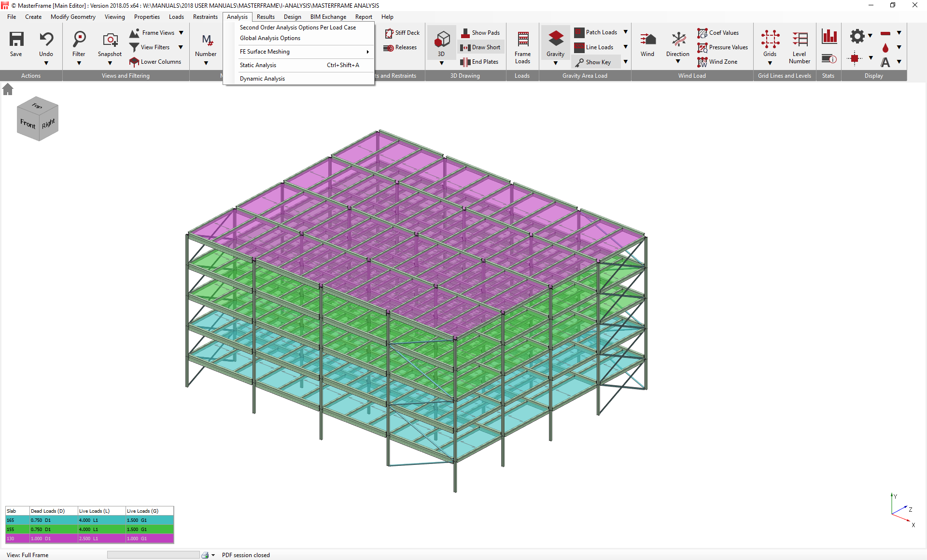Image resolution: width=927 pixels, height=560 pixels.
Task: Click the Level Number icon
Action: 799,39
